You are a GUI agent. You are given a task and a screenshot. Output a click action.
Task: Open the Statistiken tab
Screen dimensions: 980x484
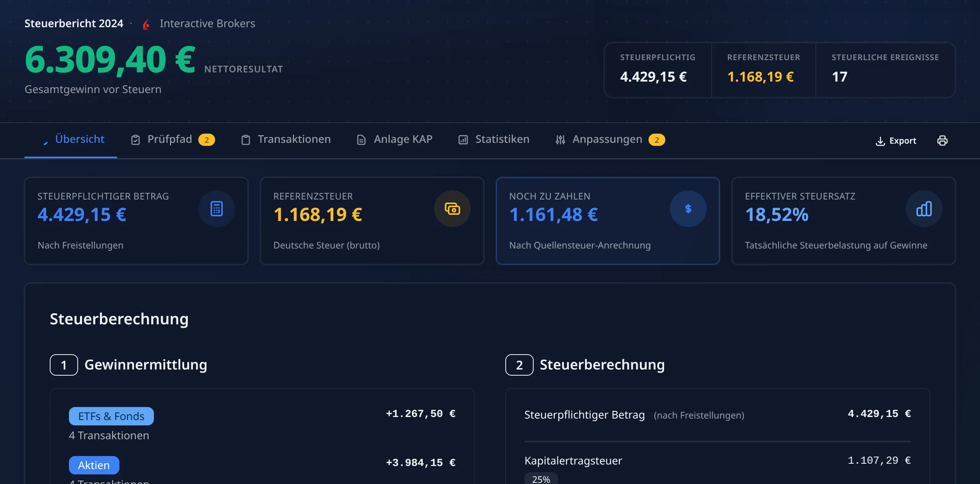coord(494,139)
